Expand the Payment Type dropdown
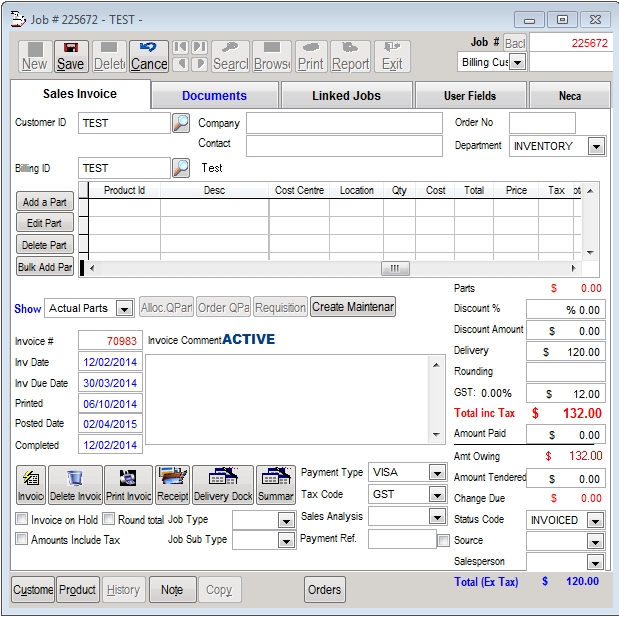The image size is (619, 618). (437, 472)
